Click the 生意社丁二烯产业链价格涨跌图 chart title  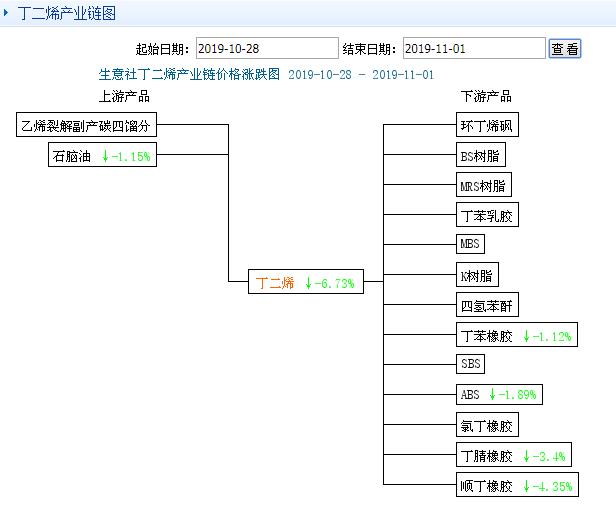[x=189, y=74]
